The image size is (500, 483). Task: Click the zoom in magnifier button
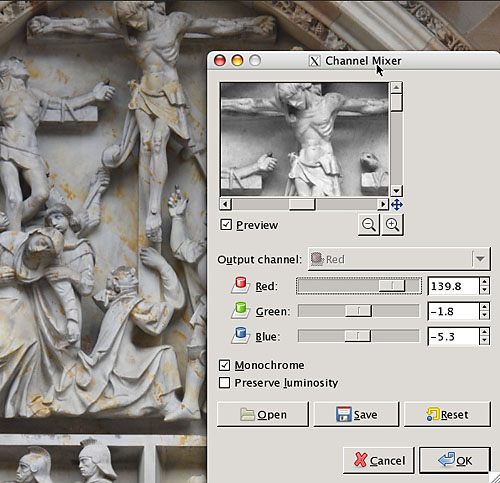[392, 225]
